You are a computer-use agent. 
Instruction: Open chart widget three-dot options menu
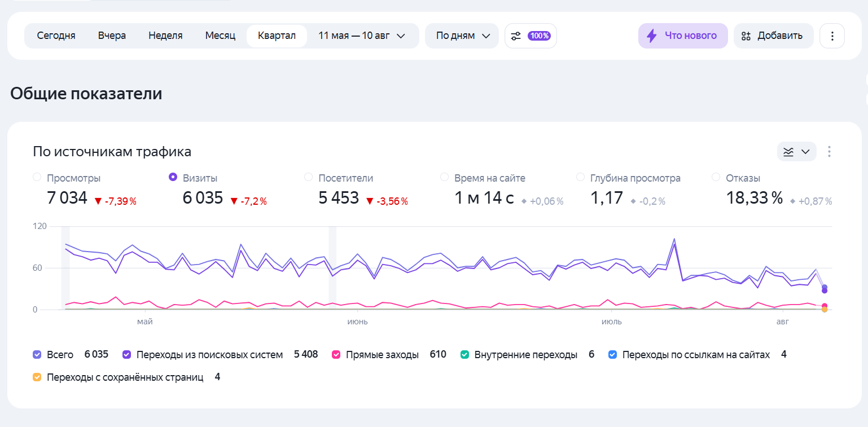click(829, 151)
